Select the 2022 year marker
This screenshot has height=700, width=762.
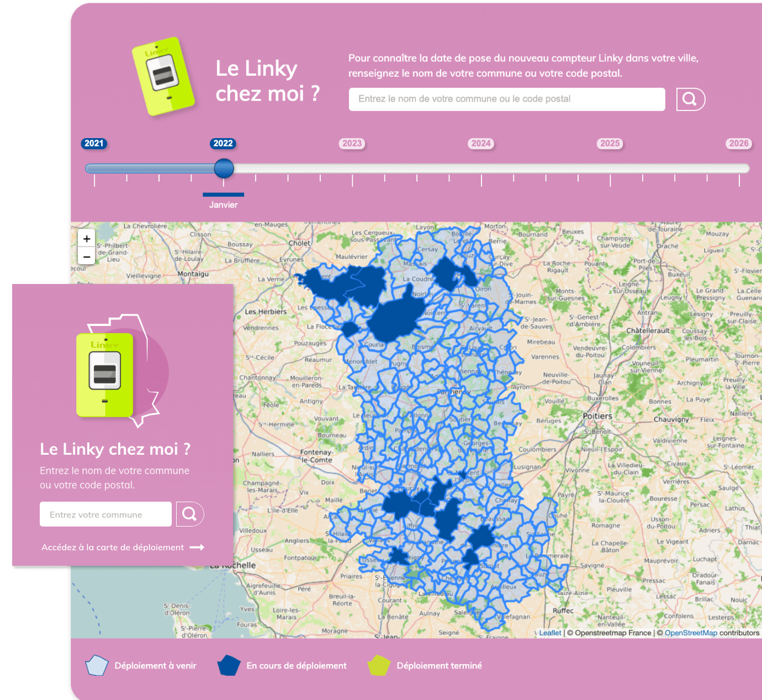pyautogui.click(x=223, y=144)
